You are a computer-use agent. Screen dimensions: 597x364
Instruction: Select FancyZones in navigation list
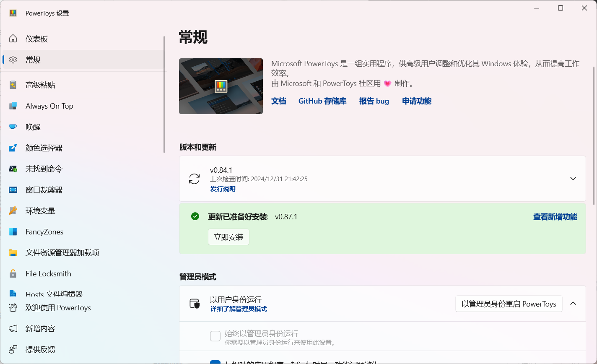[x=83, y=231]
